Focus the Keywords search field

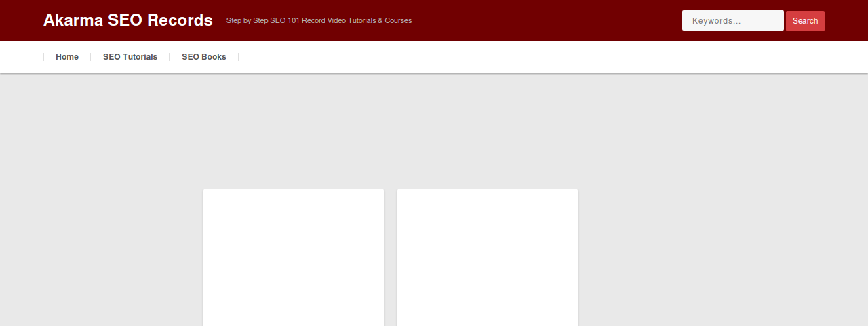point(733,20)
